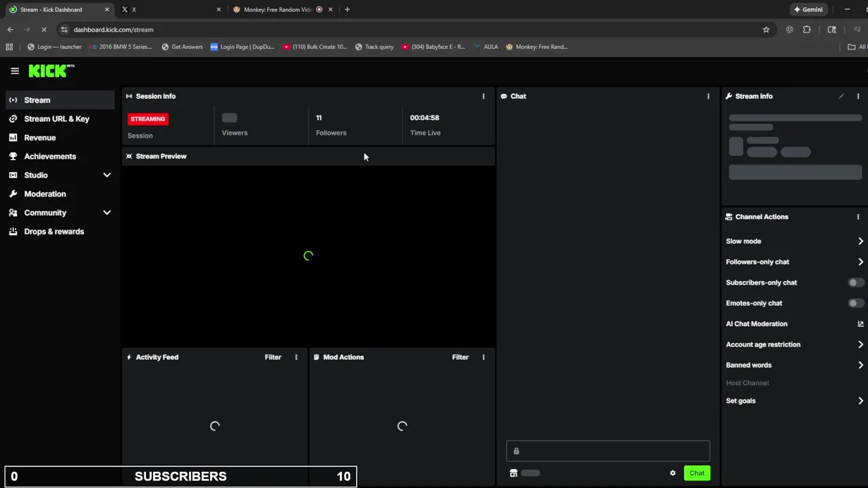Send message with green Chat button

pos(697,473)
